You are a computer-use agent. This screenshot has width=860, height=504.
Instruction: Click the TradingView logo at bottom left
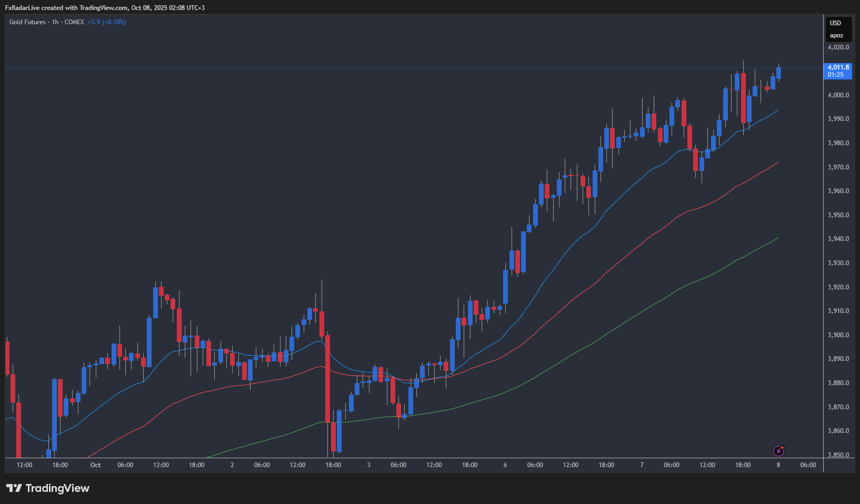tap(48, 488)
